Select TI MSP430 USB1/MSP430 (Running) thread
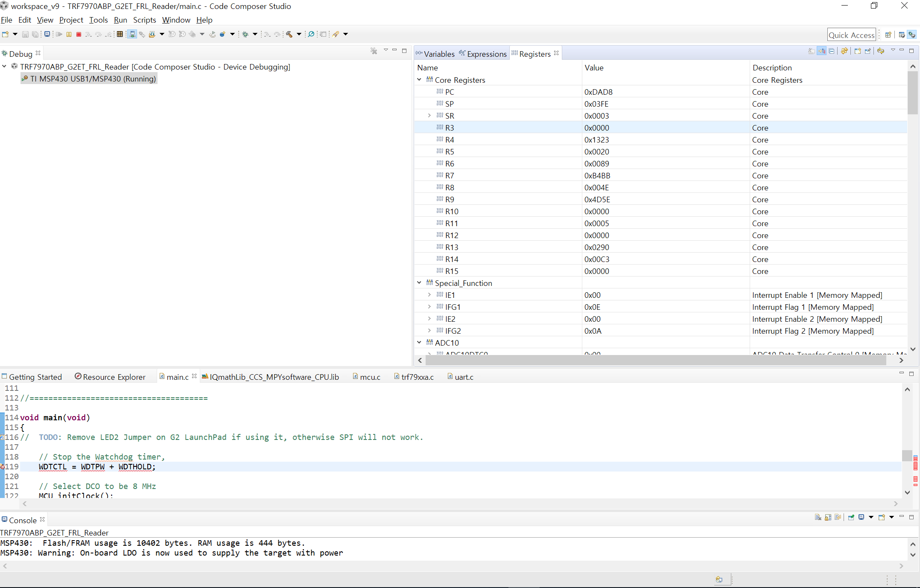Image resolution: width=920 pixels, height=588 pixels. pos(93,79)
